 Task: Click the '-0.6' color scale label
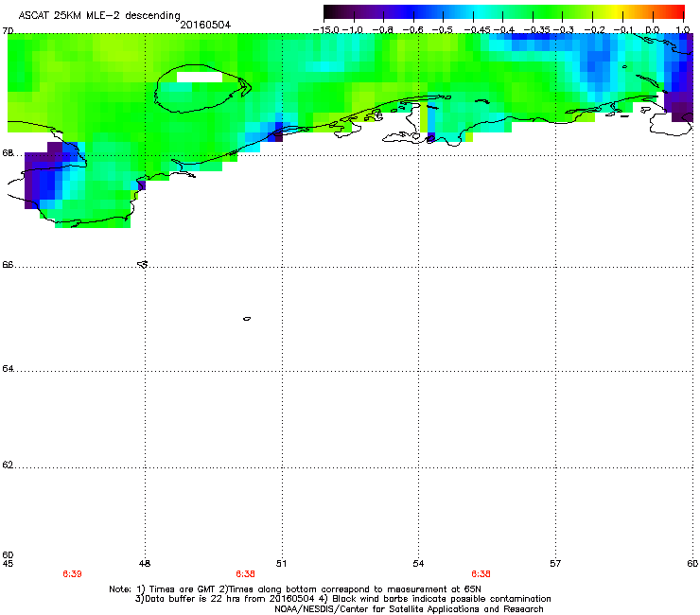[412, 29]
